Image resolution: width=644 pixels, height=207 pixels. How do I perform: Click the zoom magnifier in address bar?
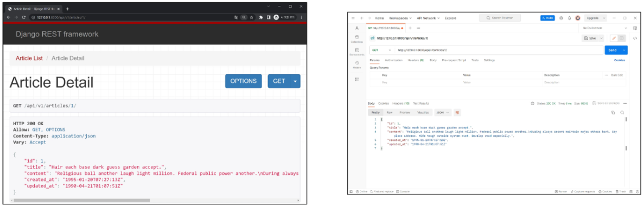[x=244, y=18]
